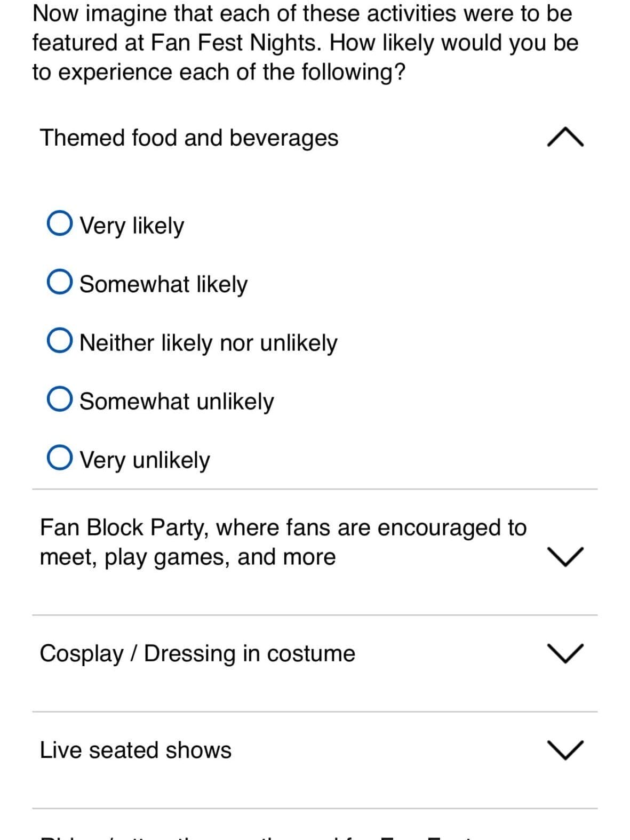Expand "Cosplay / Dressing in costume" row title

click(x=197, y=653)
